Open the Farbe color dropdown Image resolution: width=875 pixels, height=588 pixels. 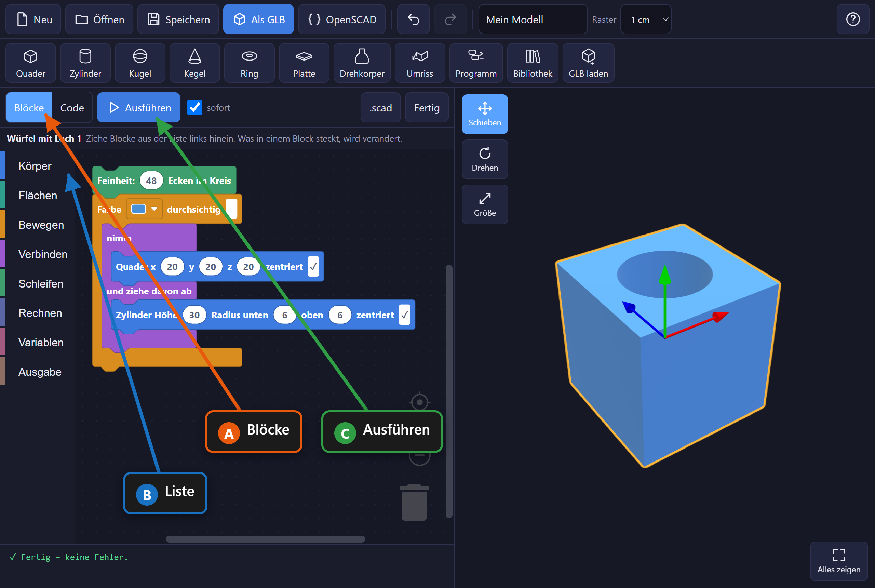144,209
